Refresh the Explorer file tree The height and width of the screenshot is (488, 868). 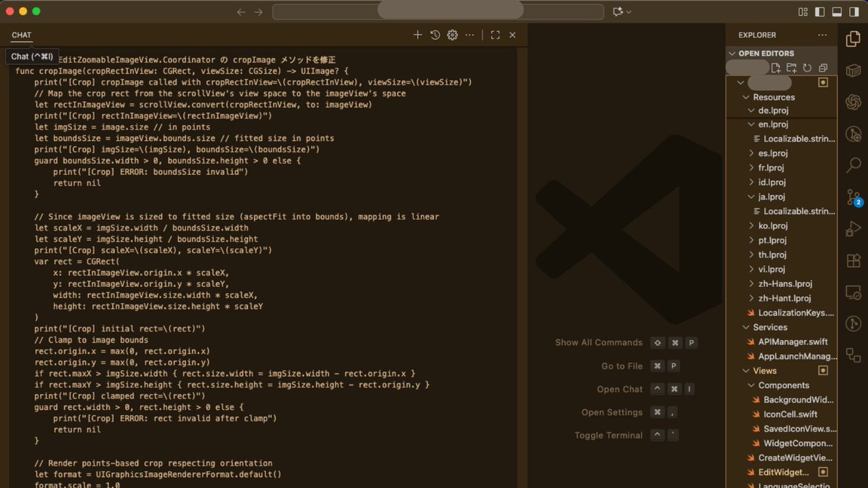click(x=807, y=68)
